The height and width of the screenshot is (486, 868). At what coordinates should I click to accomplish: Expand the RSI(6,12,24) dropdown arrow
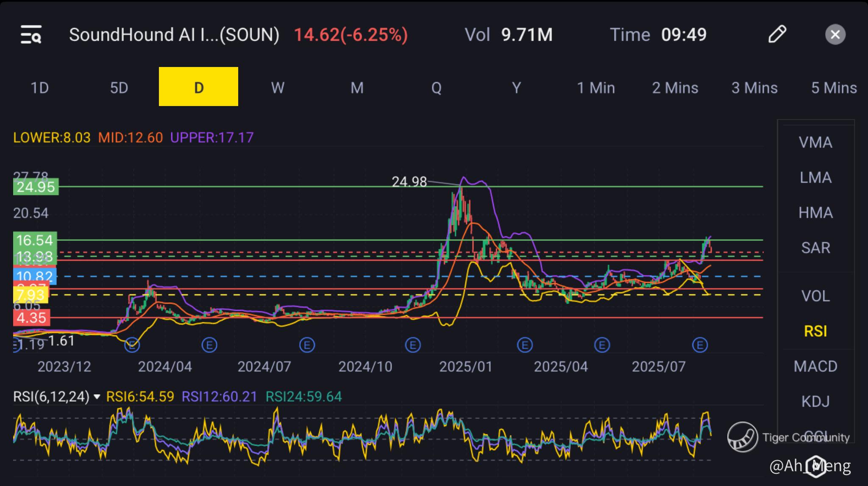click(97, 397)
